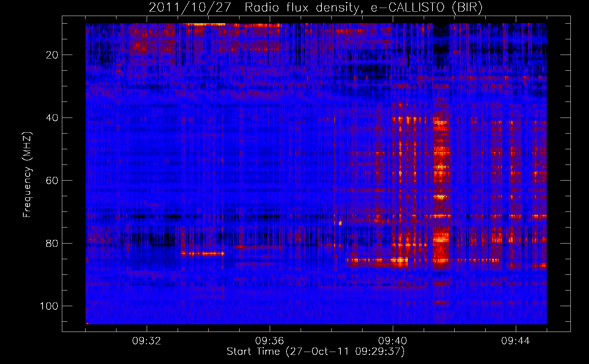Click the '20' frequency tick label
This screenshot has height=364, width=589.
click(52, 55)
